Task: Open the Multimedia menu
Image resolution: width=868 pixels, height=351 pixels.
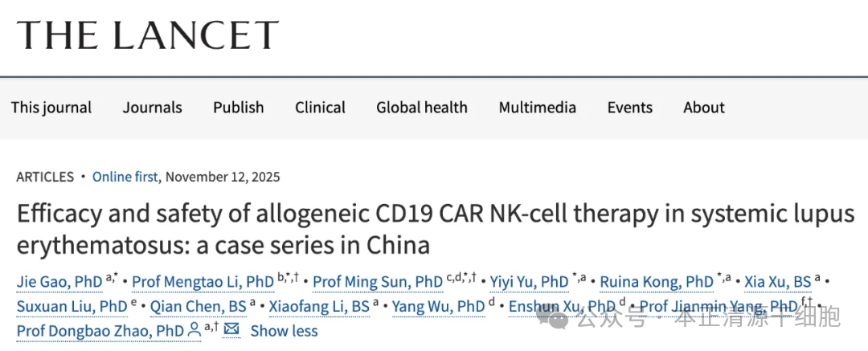Action: [537, 108]
